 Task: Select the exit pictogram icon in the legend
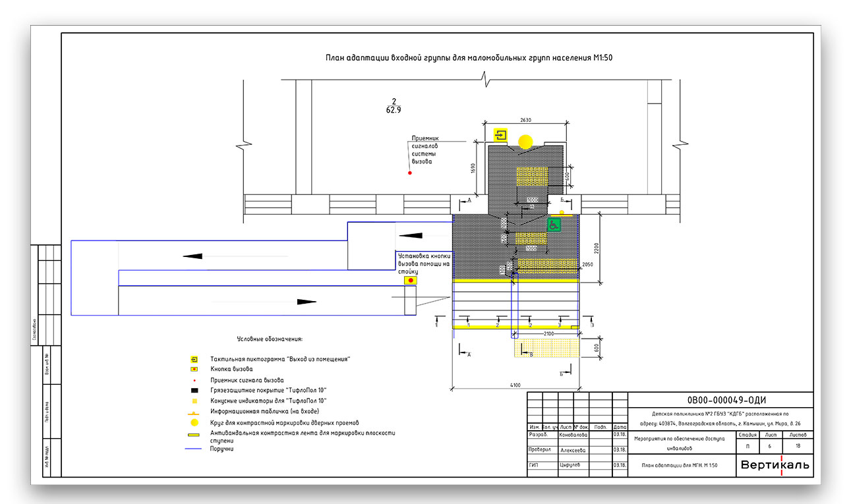(x=194, y=359)
